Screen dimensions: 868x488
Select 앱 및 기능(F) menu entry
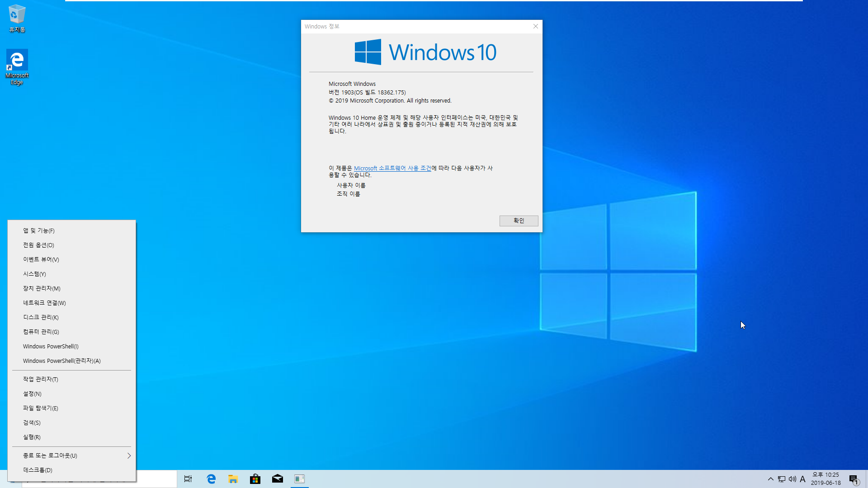coord(71,230)
